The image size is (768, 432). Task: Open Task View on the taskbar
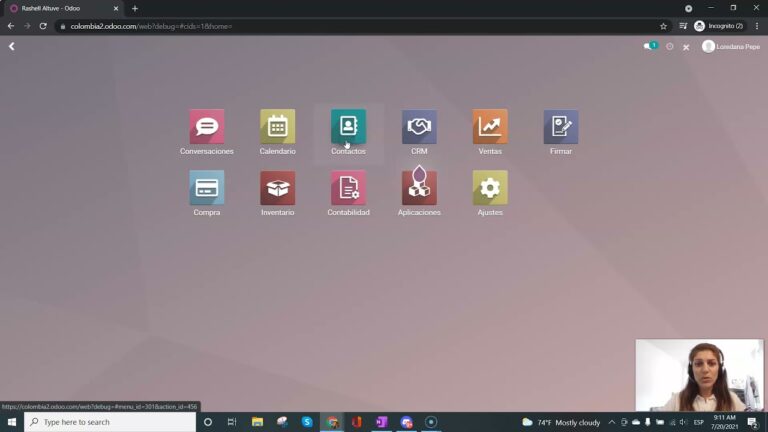[232, 422]
